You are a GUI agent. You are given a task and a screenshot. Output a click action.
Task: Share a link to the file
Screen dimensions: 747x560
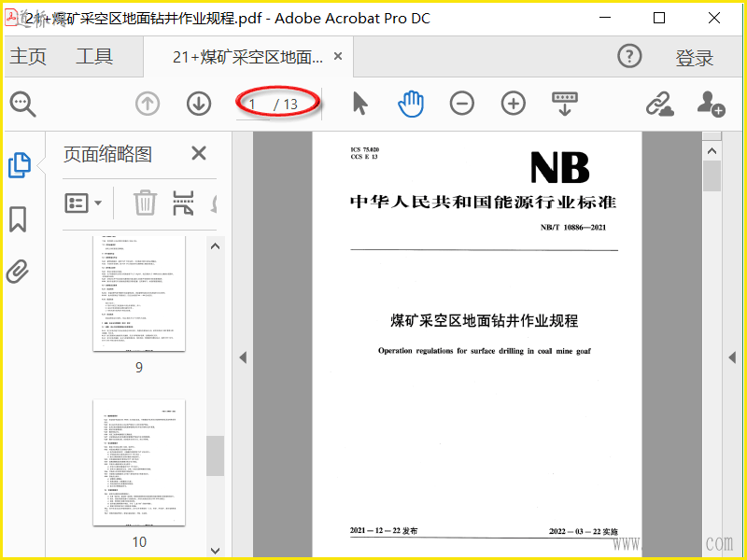coord(660,104)
